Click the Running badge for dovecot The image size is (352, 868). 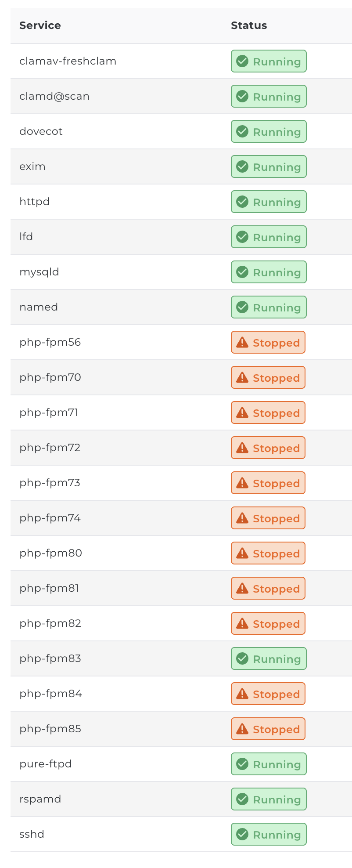click(x=269, y=131)
